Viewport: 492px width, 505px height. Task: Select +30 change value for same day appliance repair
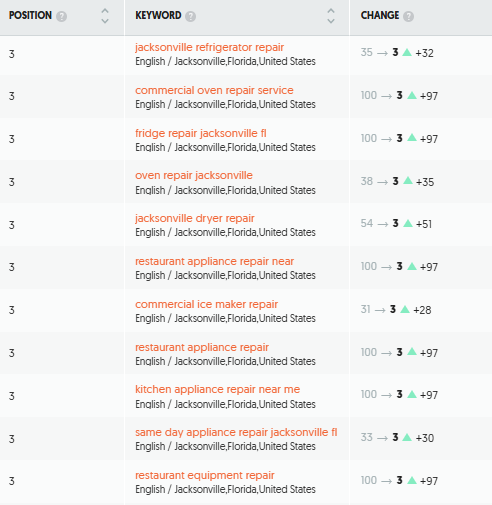click(x=425, y=438)
